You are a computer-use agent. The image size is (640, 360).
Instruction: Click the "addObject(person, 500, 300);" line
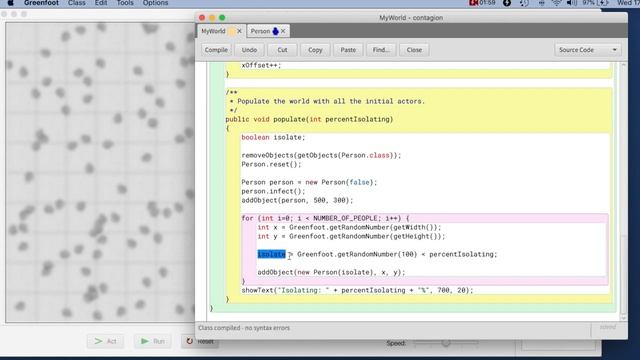tap(297, 200)
